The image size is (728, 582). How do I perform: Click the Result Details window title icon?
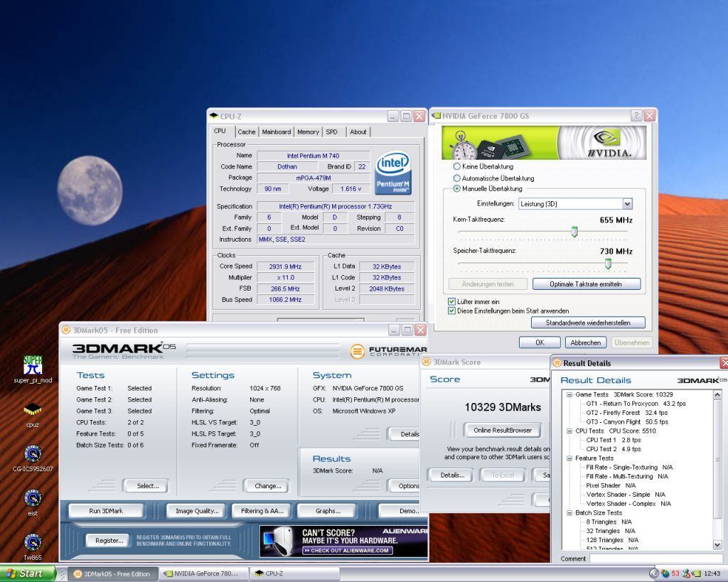tap(557, 363)
